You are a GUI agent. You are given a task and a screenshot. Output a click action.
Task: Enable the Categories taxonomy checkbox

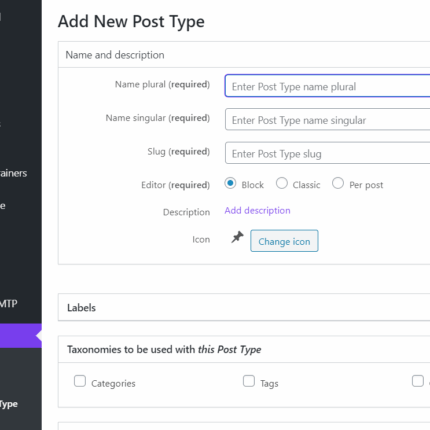pyautogui.click(x=80, y=381)
